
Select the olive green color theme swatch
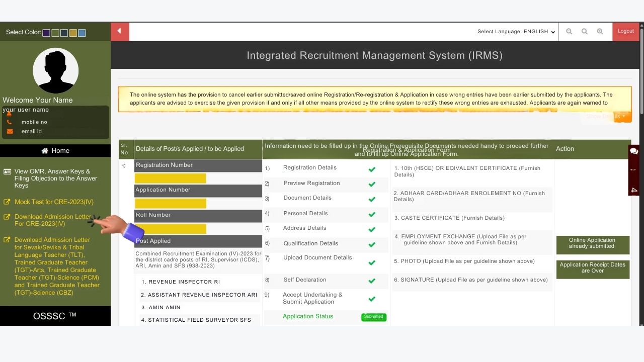pos(55,33)
